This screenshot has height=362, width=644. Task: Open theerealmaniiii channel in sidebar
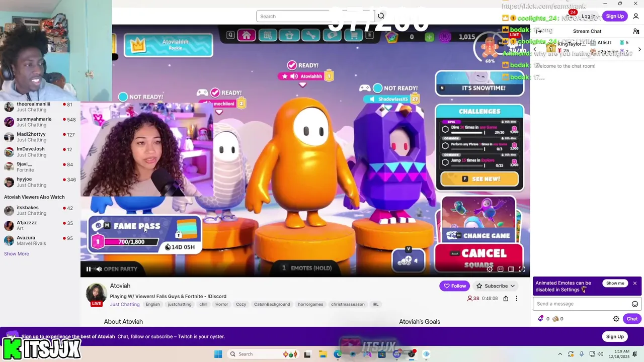[x=40, y=107]
